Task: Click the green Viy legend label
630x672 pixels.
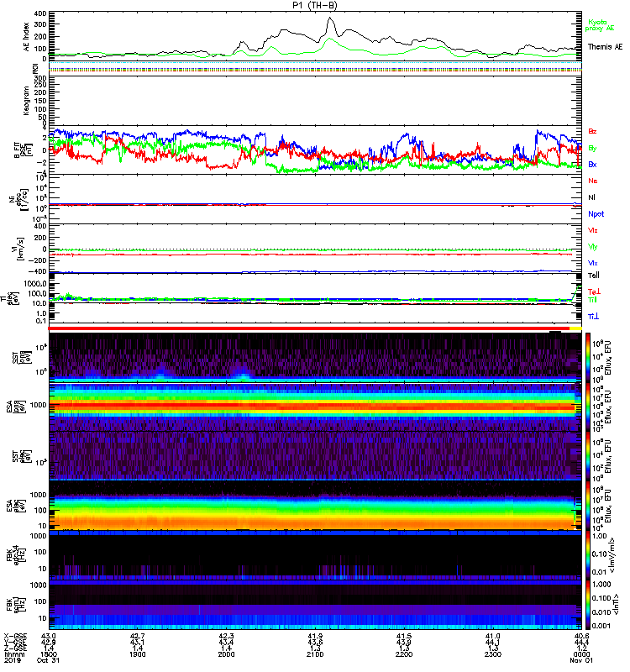Action: (592, 247)
